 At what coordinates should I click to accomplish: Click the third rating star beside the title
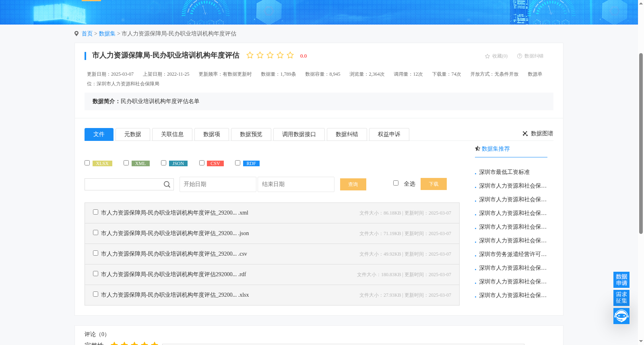point(270,55)
